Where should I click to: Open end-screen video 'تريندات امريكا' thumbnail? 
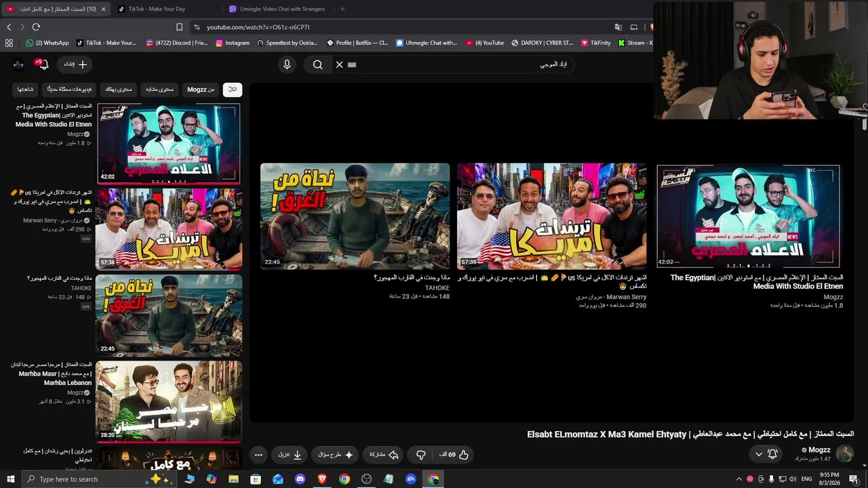[551, 216]
